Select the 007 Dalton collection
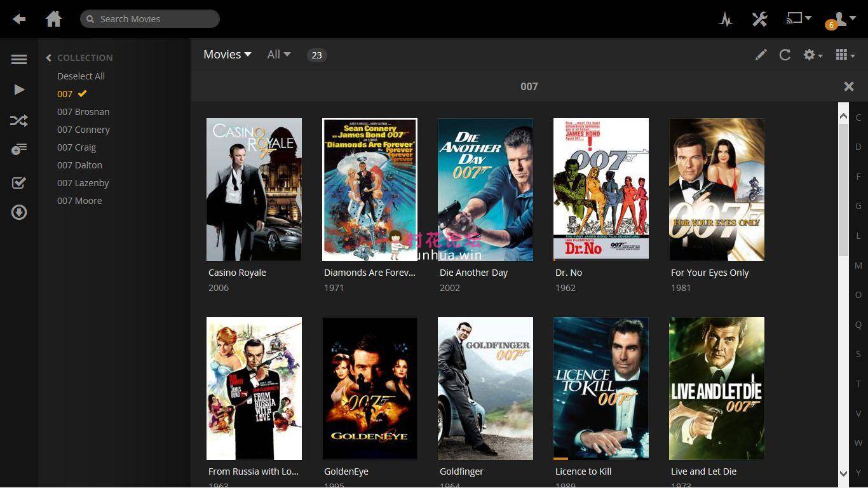This screenshot has width=868, height=488. click(79, 165)
